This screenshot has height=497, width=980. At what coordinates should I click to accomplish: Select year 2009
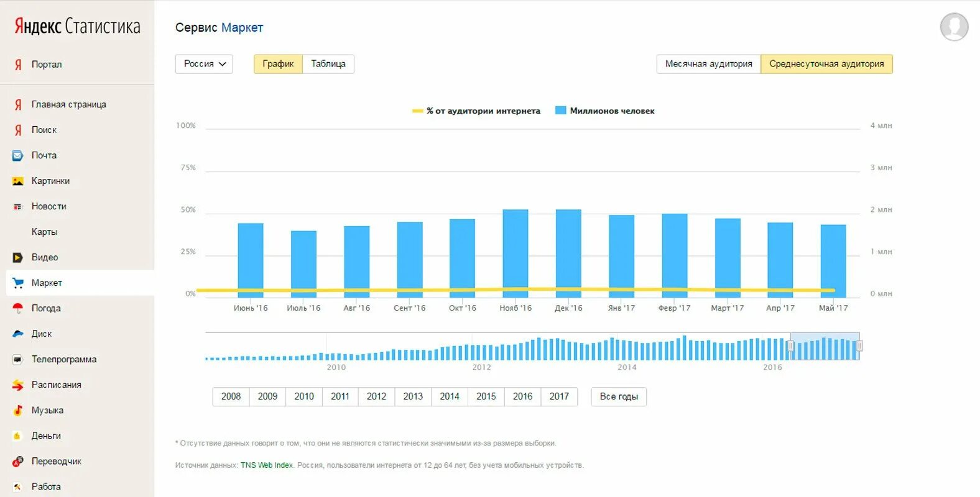click(267, 396)
